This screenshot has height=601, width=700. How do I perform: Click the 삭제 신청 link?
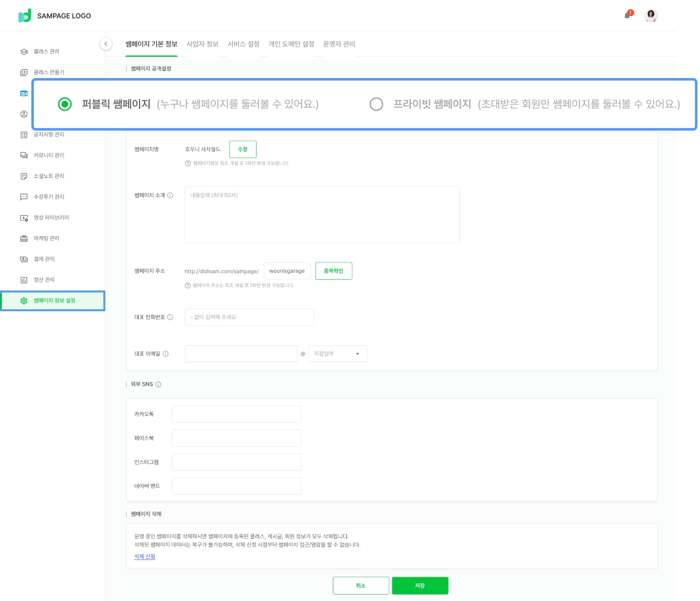[x=145, y=556]
